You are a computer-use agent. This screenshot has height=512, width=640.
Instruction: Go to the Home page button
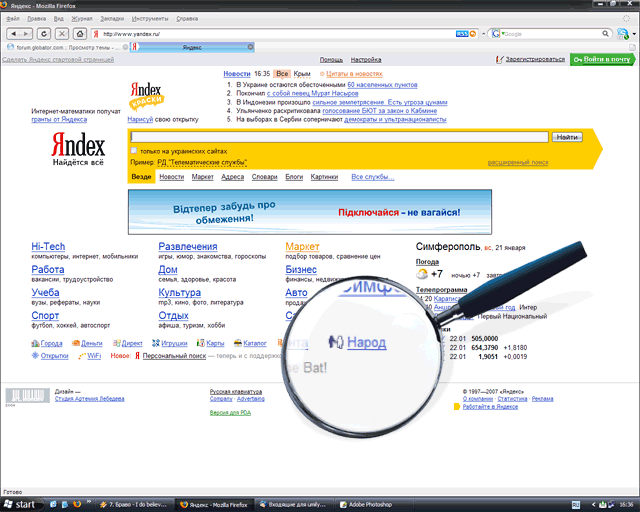point(80,34)
